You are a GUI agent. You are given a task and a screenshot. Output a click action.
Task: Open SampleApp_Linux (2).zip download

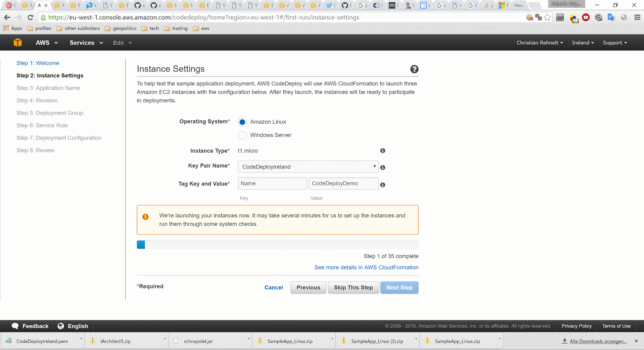(x=377, y=341)
